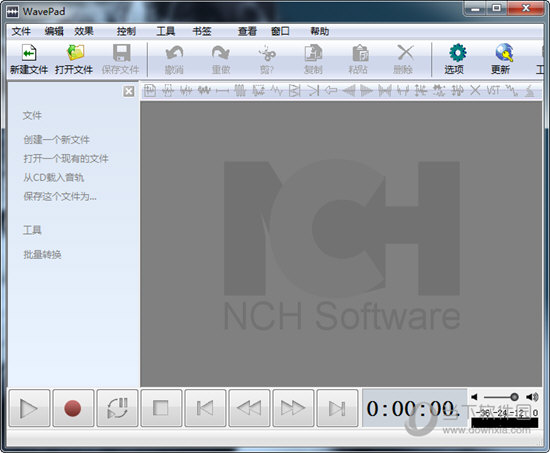
Task: Click the Copy (复制) toolbar icon
Action: click(313, 53)
